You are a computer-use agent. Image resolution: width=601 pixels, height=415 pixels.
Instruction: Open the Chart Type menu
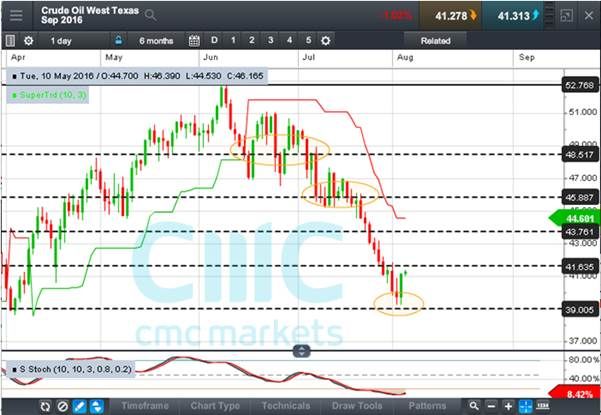pos(215,406)
